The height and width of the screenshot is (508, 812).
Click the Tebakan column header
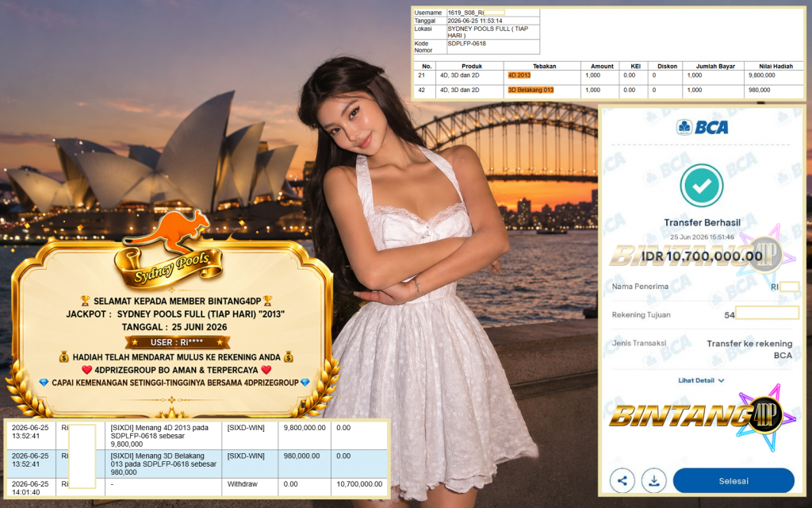[x=544, y=67]
